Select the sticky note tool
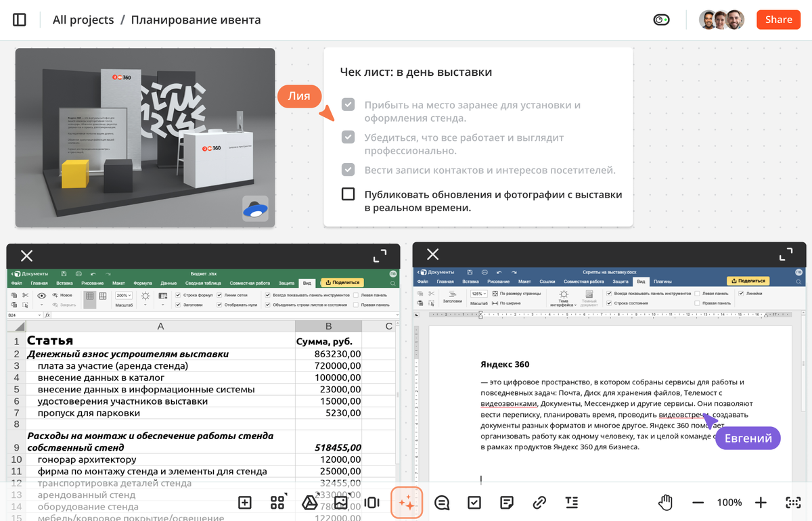 click(x=507, y=502)
